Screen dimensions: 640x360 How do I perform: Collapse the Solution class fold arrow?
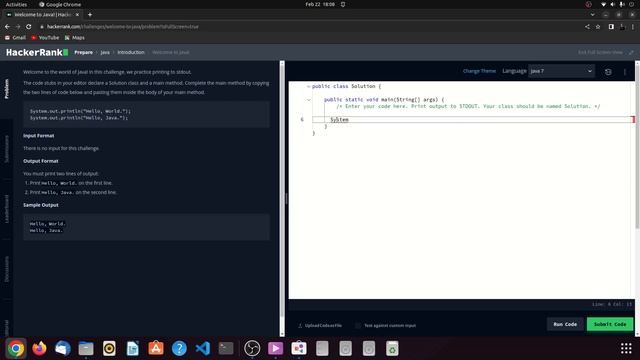click(x=309, y=87)
